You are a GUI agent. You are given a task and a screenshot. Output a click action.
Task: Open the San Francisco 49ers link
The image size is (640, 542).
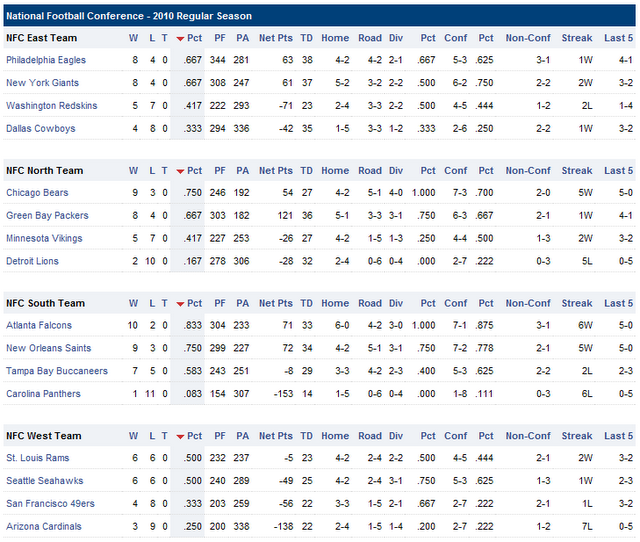tap(50, 503)
